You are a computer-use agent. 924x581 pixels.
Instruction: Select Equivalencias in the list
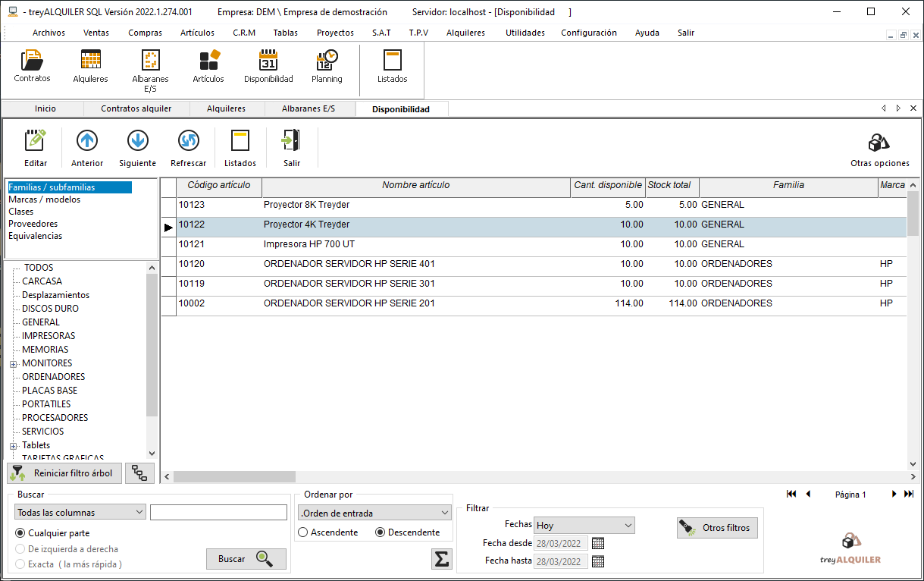coord(35,236)
